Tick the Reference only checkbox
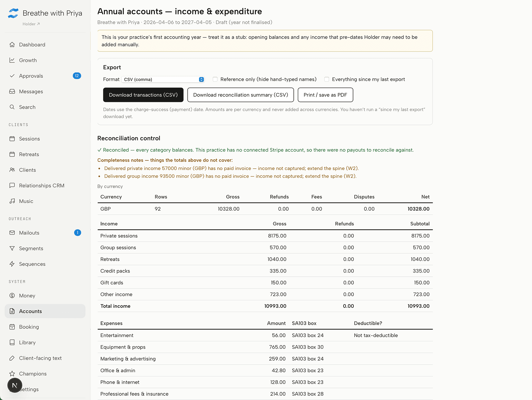Screen dimensions: 532x400 (215, 79)
